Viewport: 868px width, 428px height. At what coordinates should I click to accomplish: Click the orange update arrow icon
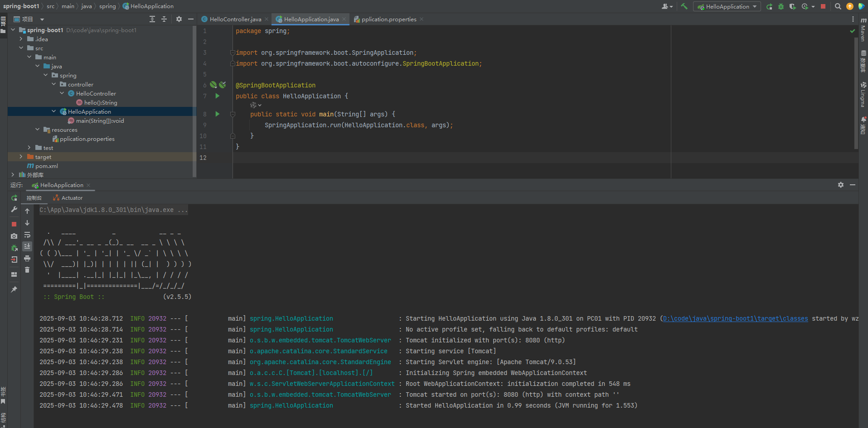[x=850, y=6]
